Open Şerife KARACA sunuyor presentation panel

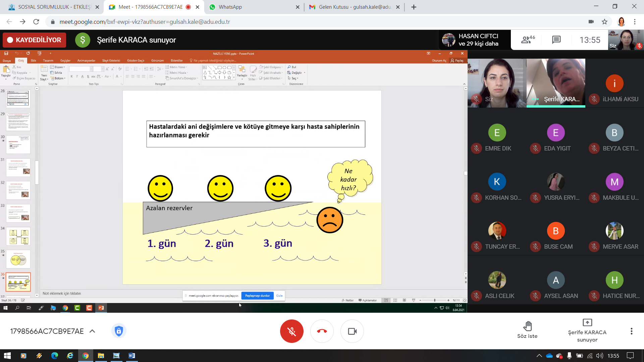[587, 330]
